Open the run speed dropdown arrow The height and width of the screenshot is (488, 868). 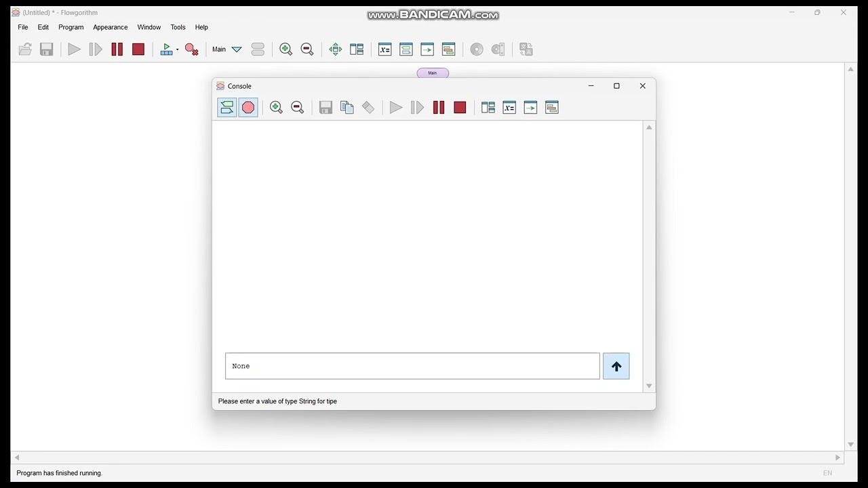pyautogui.click(x=178, y=49)
